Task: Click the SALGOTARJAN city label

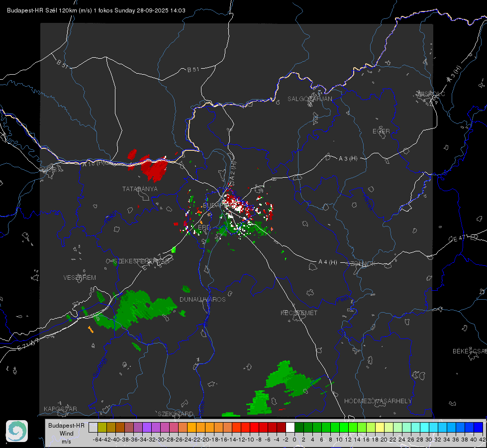Action: [x=309, y=99]
